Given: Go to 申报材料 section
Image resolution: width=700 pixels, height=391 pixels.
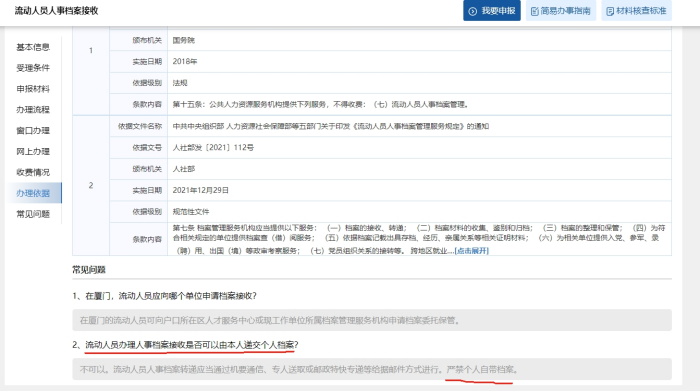Looking at the screenshot, I should (33, 89).
